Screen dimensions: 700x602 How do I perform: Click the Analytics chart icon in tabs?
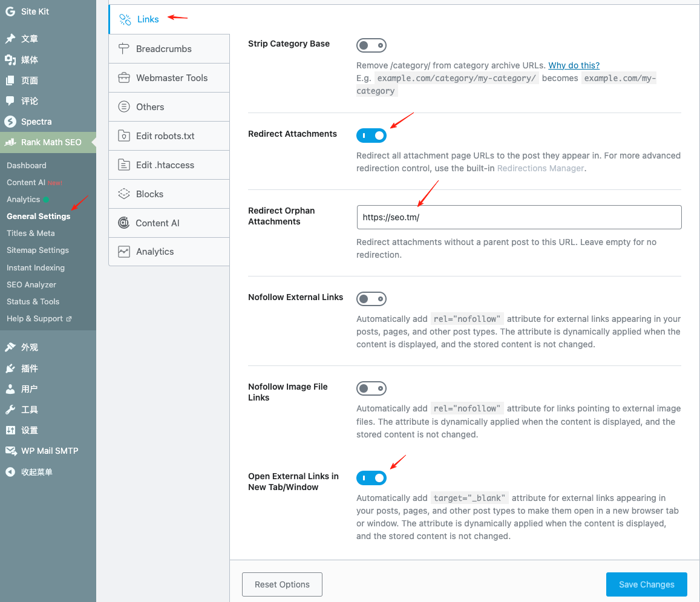124,252
